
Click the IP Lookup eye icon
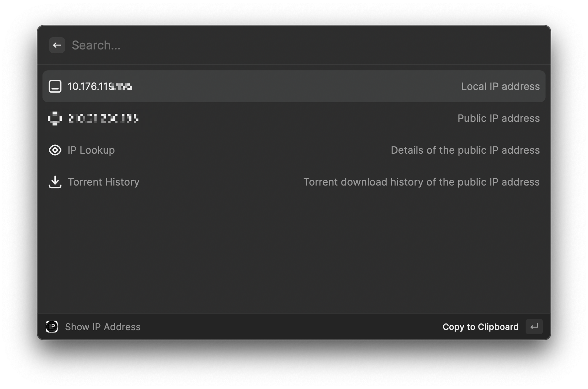coord(55,150)
